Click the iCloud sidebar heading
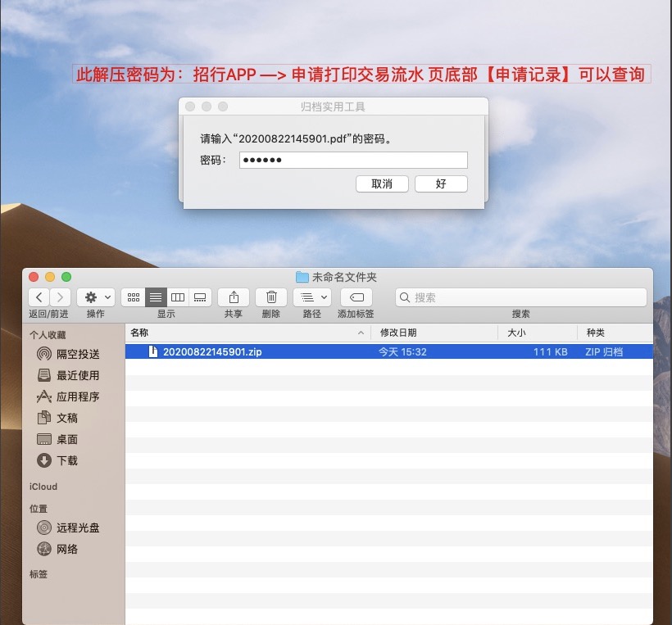The width and height of the screenshot is (672, 625). 43,487
